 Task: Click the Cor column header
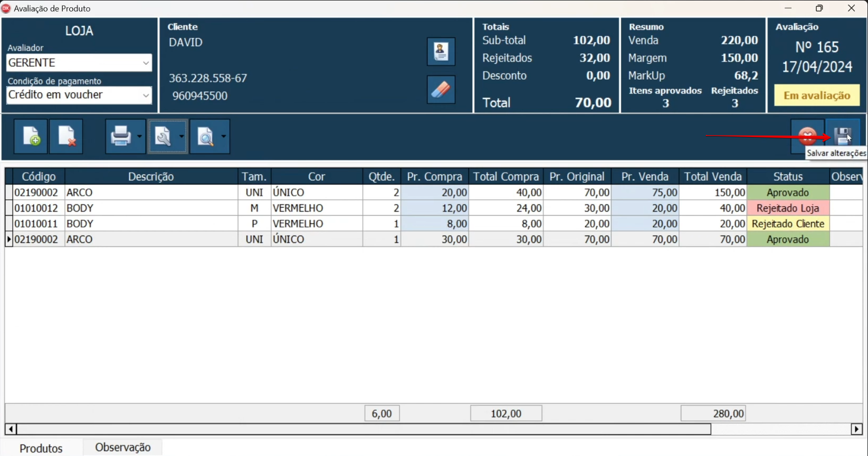[317, 177]
